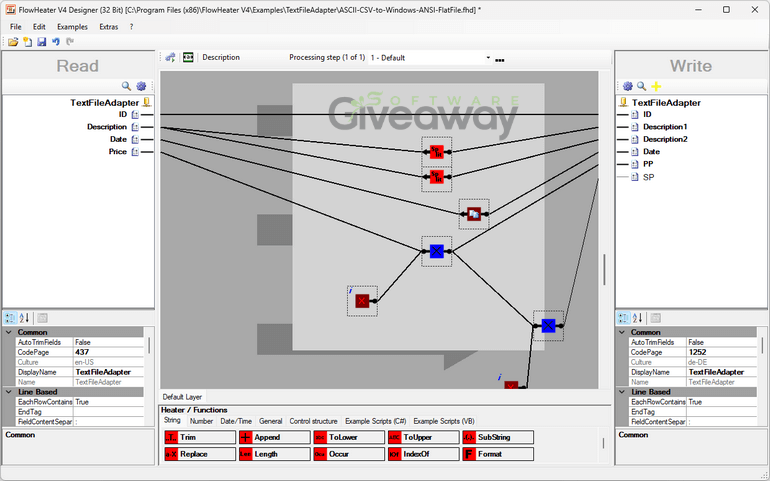The image size is (770, 481).
Task: Collapse the Write Line Based group
Action: 622,392
